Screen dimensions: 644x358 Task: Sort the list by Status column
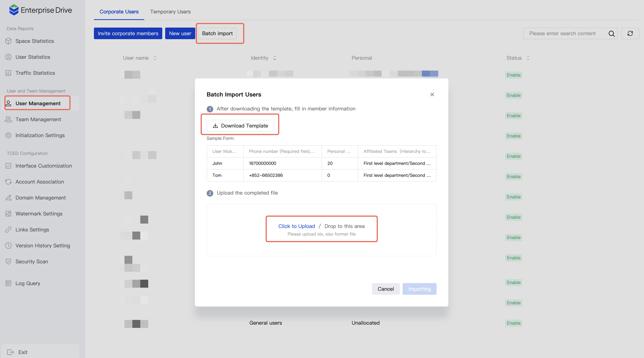coord(528,58)
